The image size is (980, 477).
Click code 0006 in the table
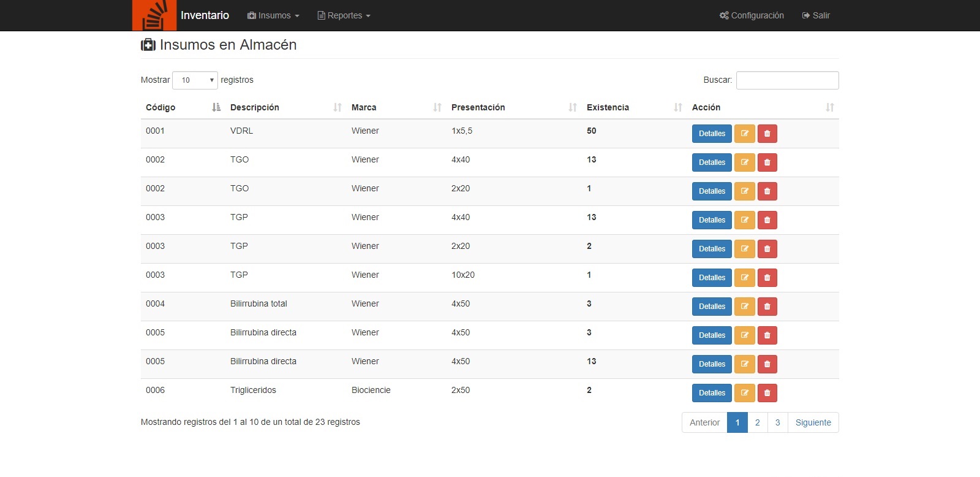tap(156, 390)
